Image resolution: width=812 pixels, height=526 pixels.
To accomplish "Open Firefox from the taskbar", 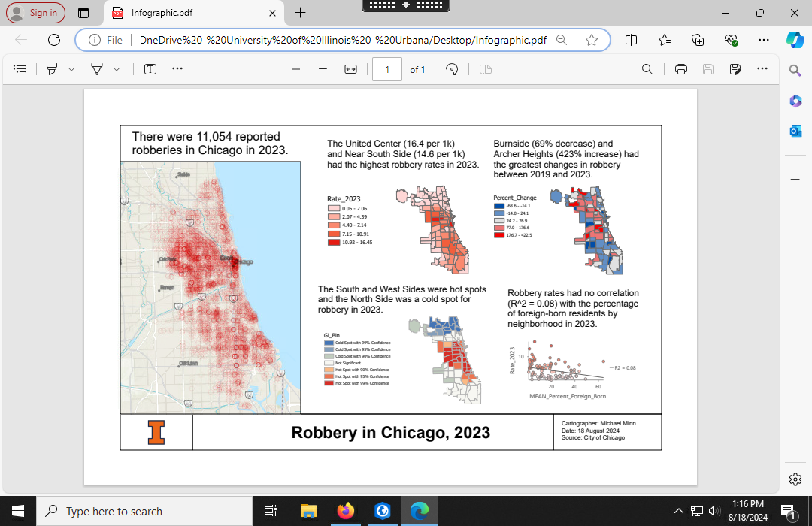I will 345,511.
